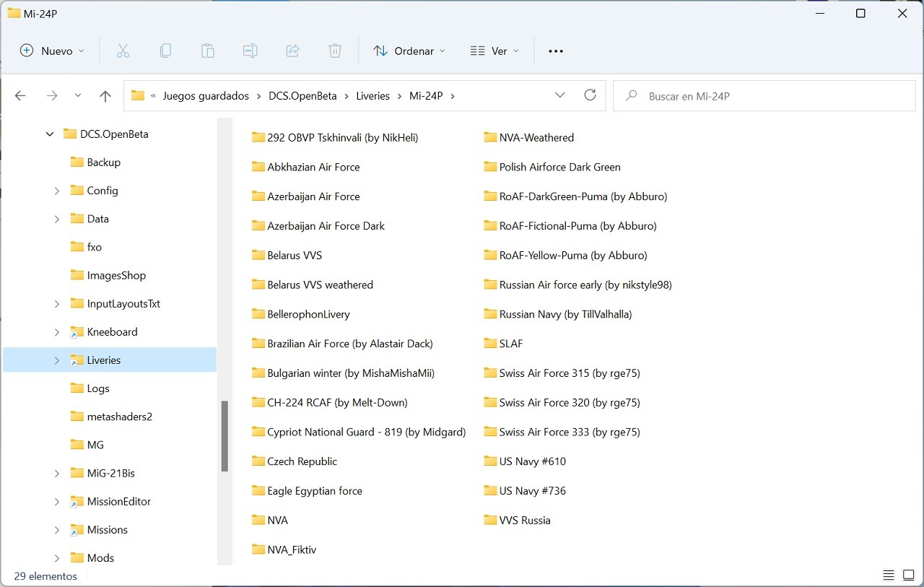Select Cypriot National Guard - 819 folder

pyautogui.click(x=359, y=432)
